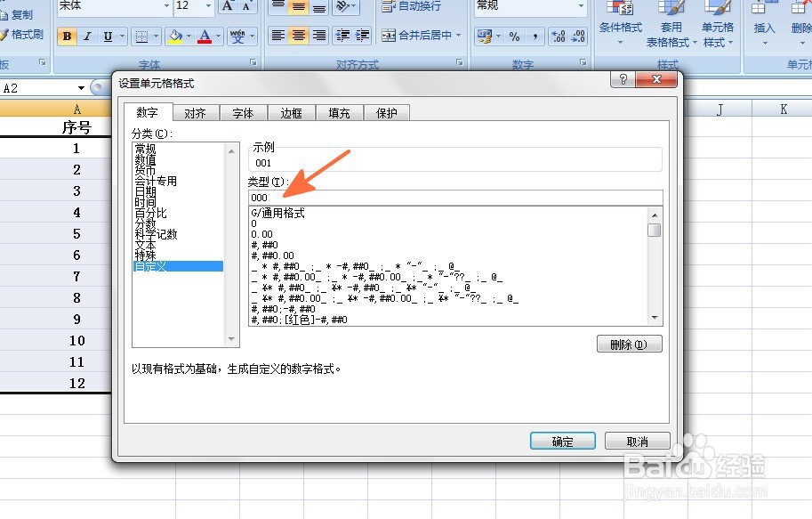The width and height of the screenshot is (812, 519).
Task: Click the accounting number format icon
Action: point(485,36)
